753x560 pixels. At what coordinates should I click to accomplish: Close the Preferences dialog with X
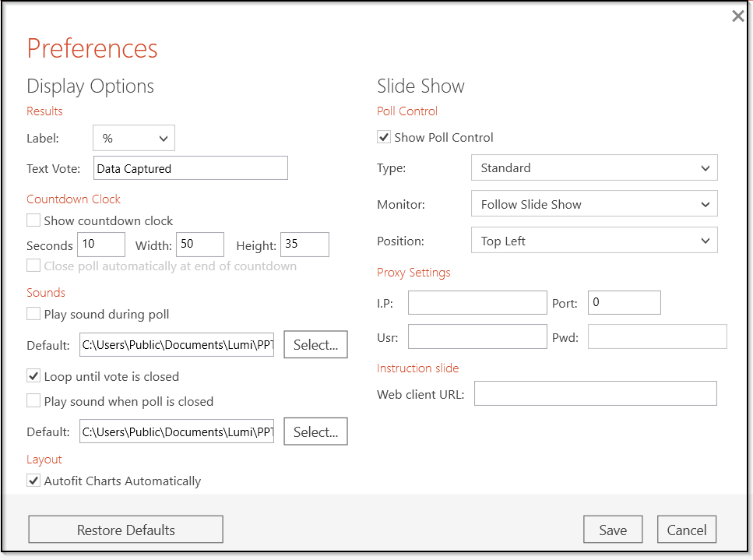coord(737,16)
